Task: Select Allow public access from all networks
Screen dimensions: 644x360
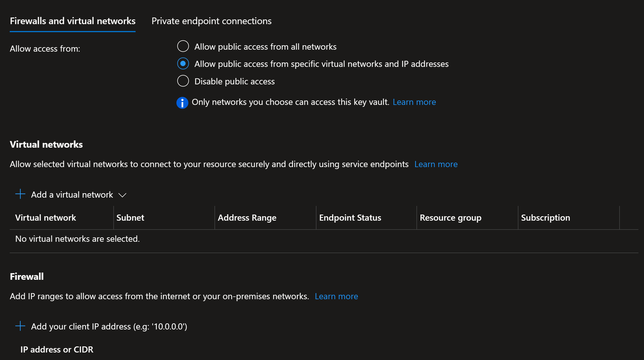Action: (183, 46)
